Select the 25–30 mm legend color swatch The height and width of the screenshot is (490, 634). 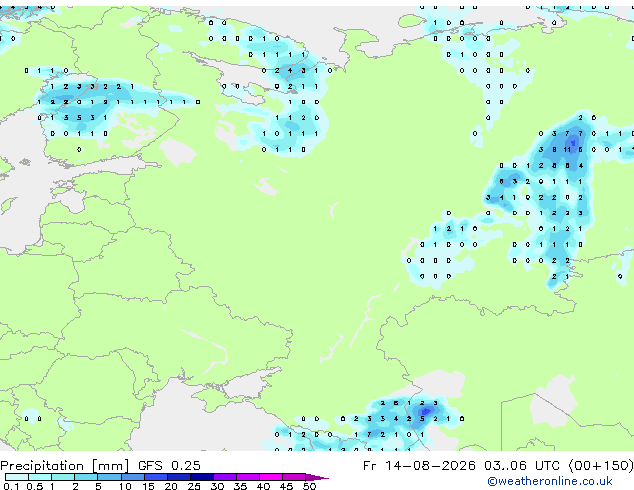coord(201,477)
